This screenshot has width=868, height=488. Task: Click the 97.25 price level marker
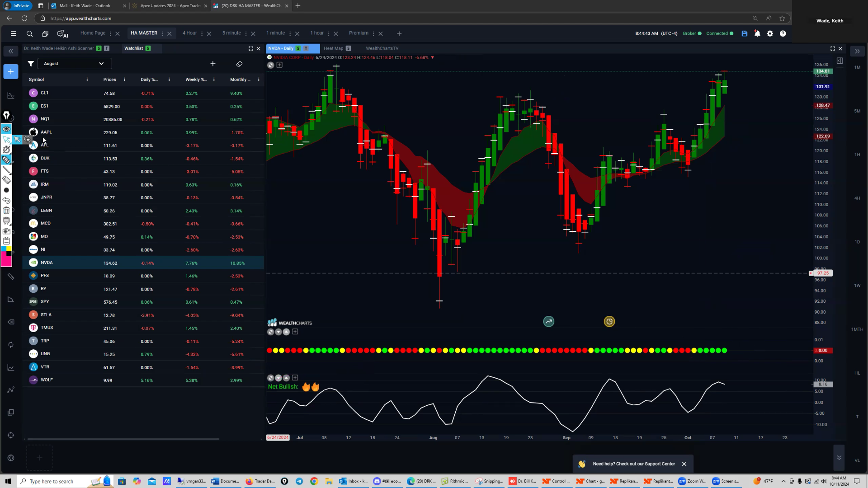(823, 273)
